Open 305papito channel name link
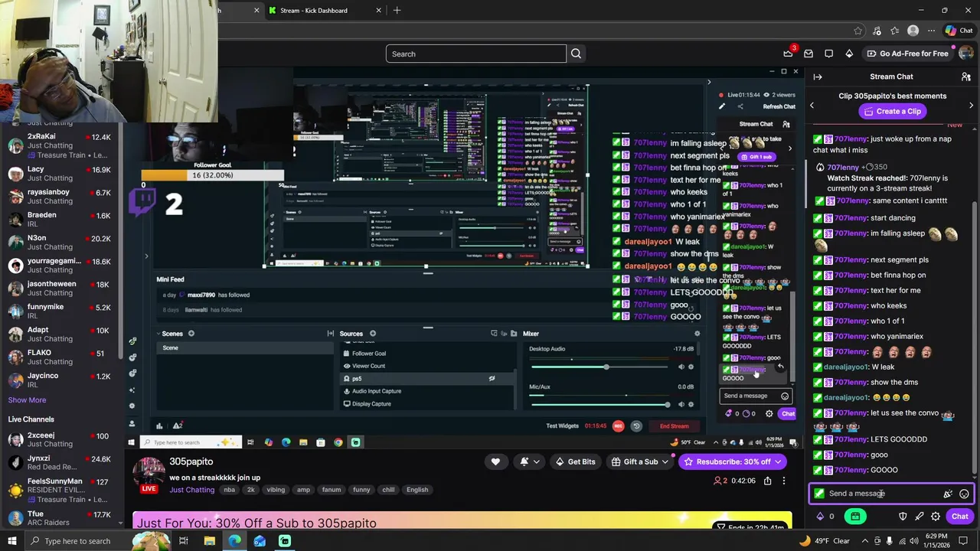The width and height of the screenshot is (980, 551). (x=191, y=461)
